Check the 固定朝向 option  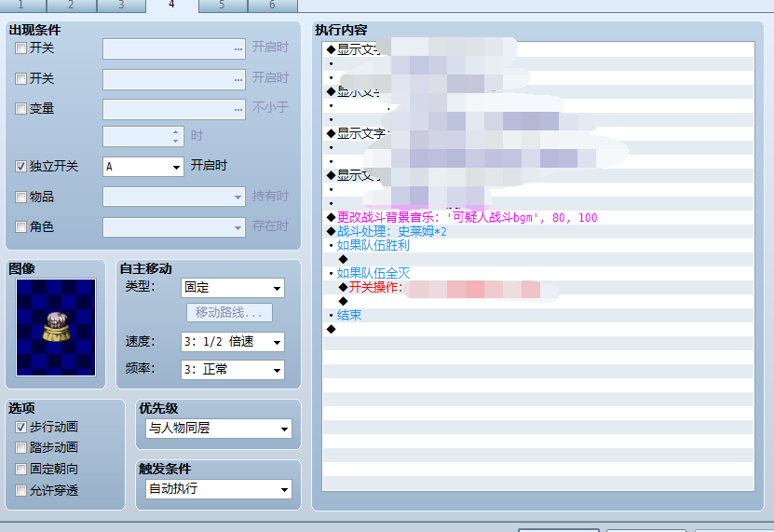pyautogui.click(x=20, y=470)
